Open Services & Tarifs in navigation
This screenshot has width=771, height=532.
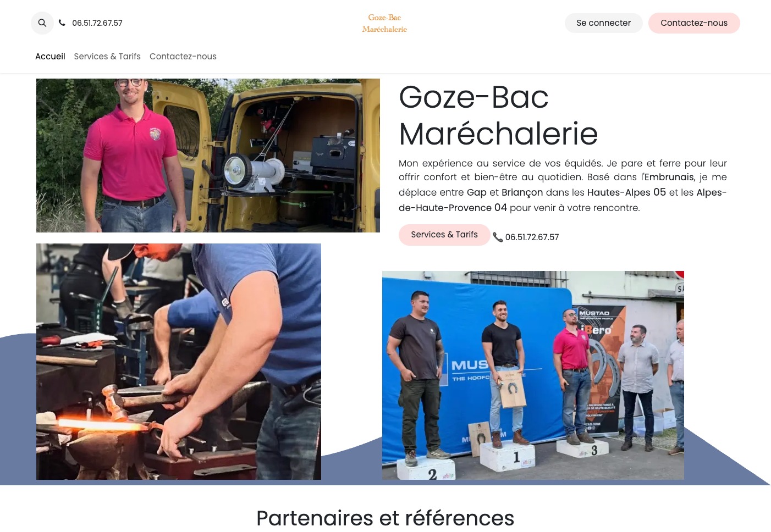tap(107, 56)
